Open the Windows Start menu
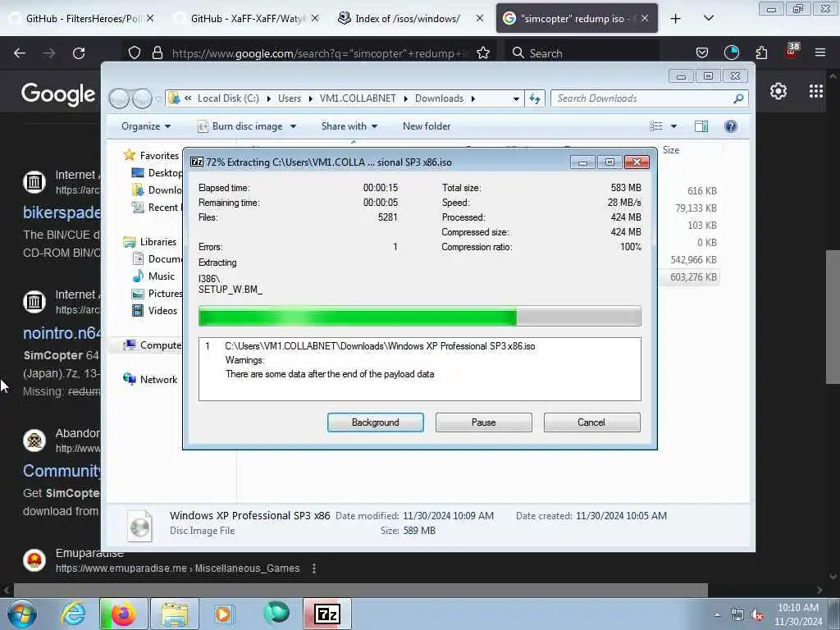Viewport: 840px width, 630px height. tap(22, 614)
